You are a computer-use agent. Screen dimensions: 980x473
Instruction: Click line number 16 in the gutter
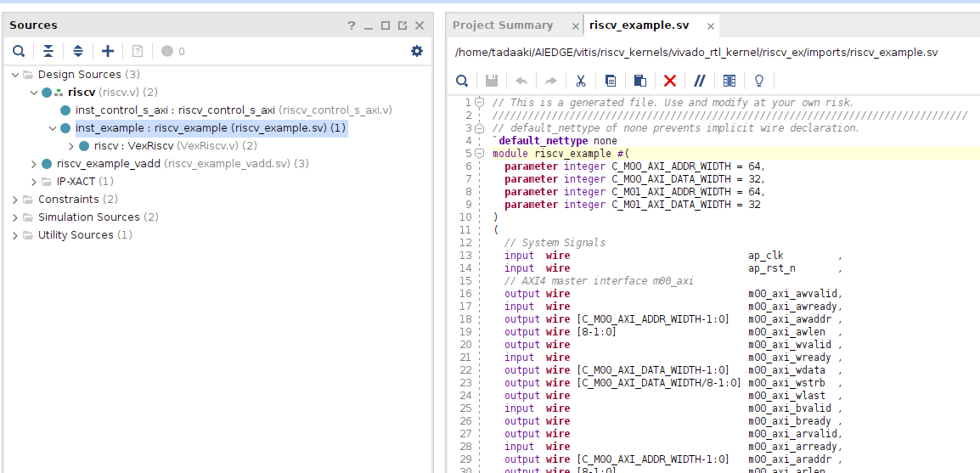tap(465, 294)
